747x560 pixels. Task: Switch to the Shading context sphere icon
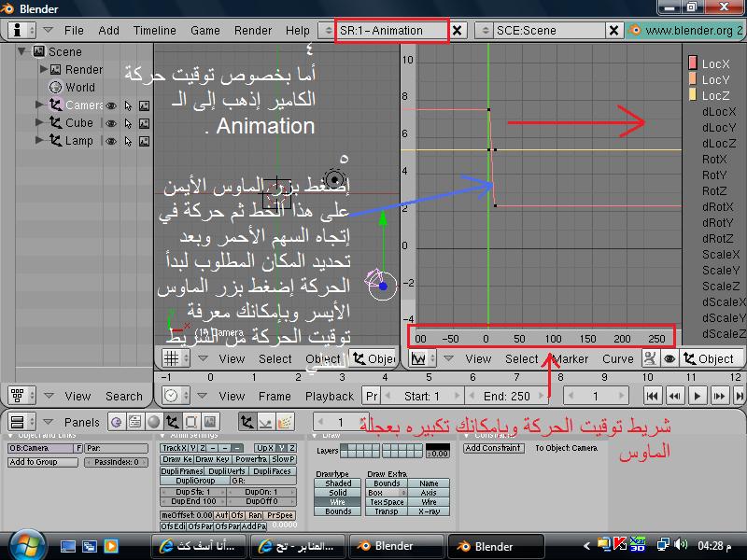click(153, 422)
